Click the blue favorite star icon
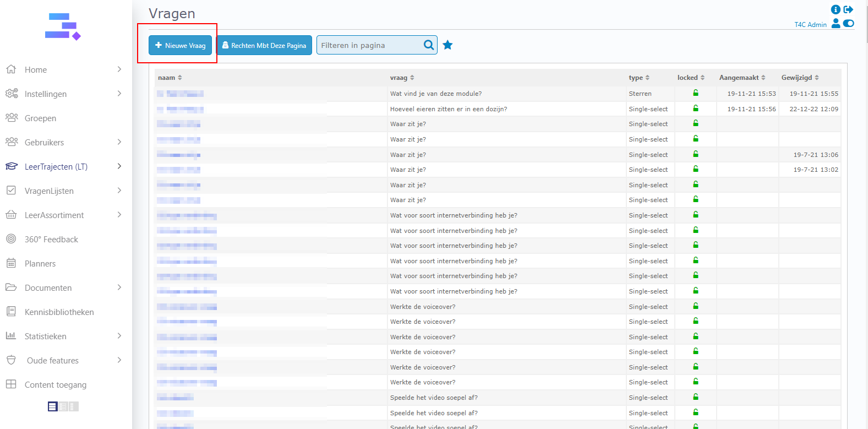The width and height of the screenshot is (868, 429). [x=447, y=45]
